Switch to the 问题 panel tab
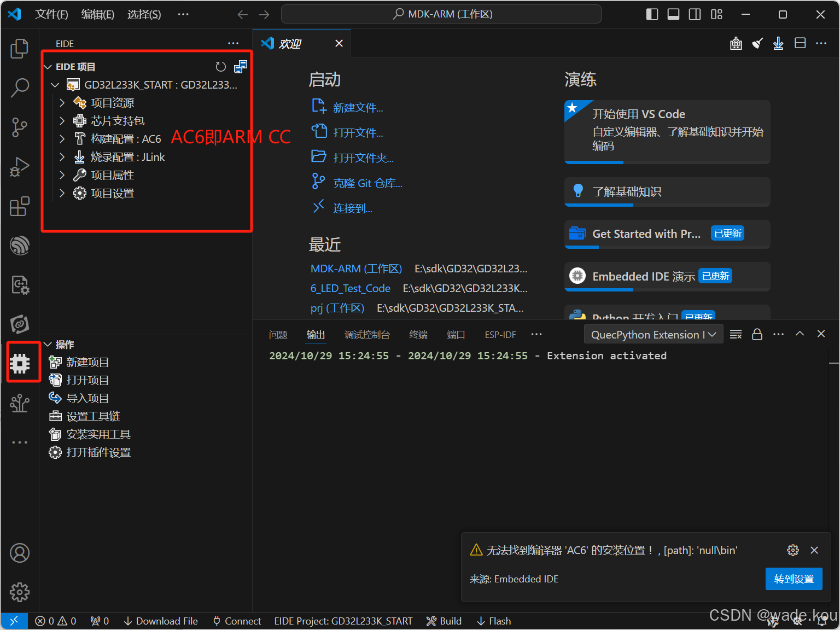 click(x=278, y=335)
